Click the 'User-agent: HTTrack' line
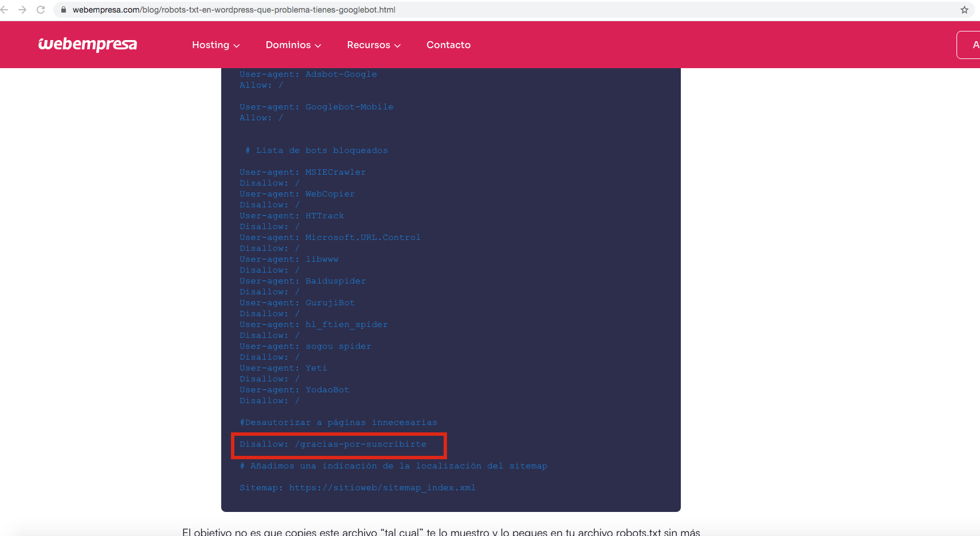Screen dimensions: 980x536 point(292,216)
